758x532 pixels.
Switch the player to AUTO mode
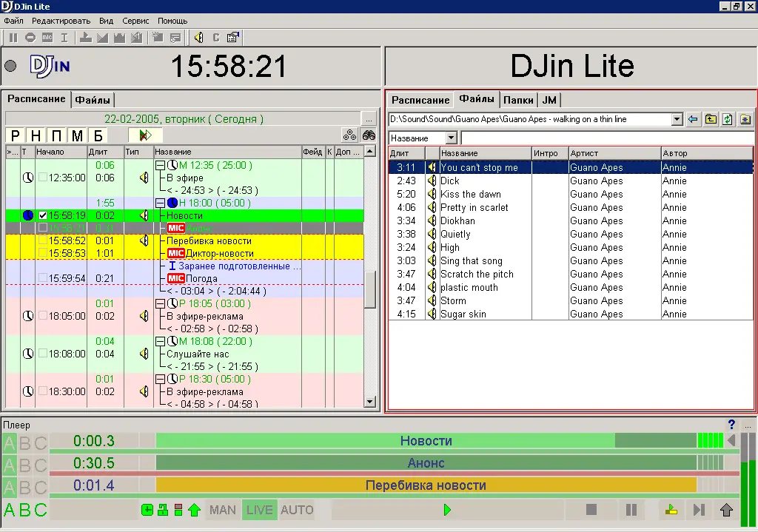(x=297, y=510)
